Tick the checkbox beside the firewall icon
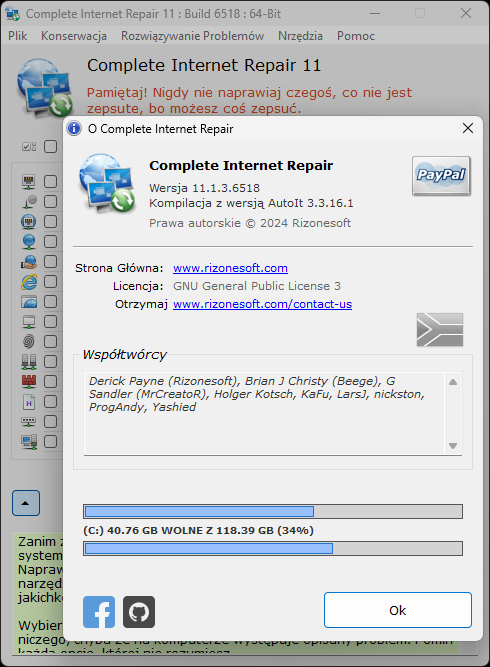The width and height of the screenshot is (490, 667). click(50, 382)
